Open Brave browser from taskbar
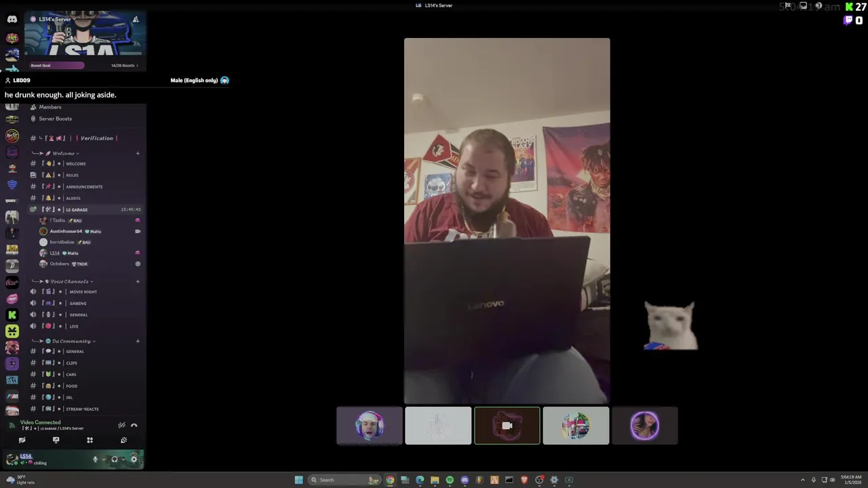Screen dimensions: 868x488 point(524,480)
